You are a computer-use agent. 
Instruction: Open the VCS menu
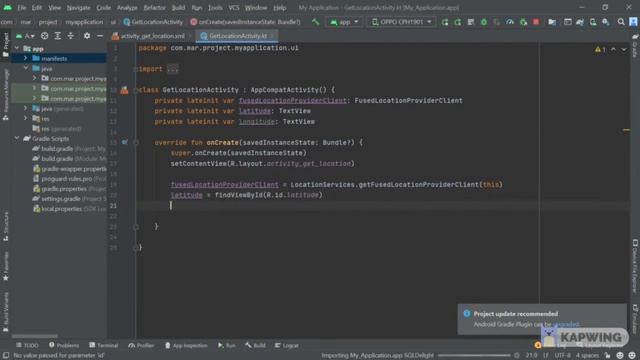tap(233, 8)
